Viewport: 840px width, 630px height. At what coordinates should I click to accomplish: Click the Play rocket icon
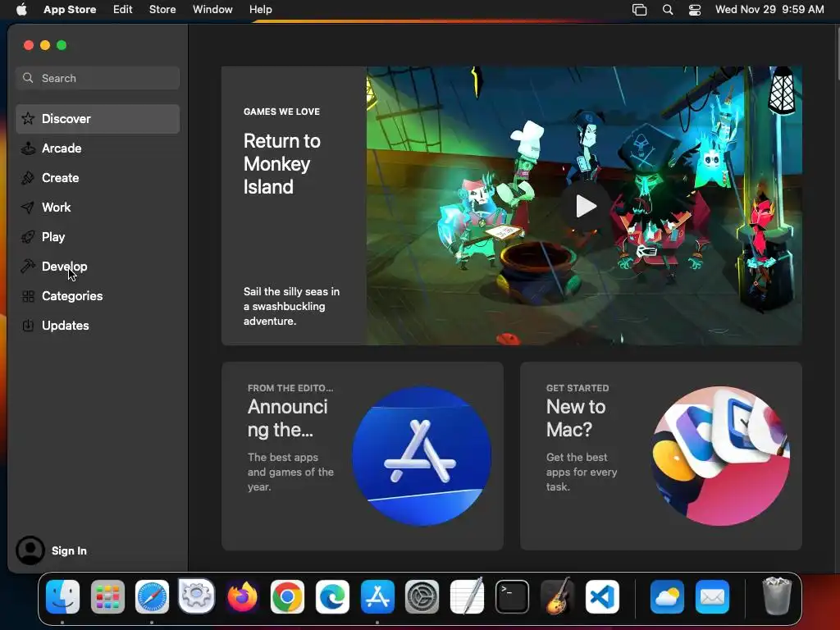(x=28, y=237)
